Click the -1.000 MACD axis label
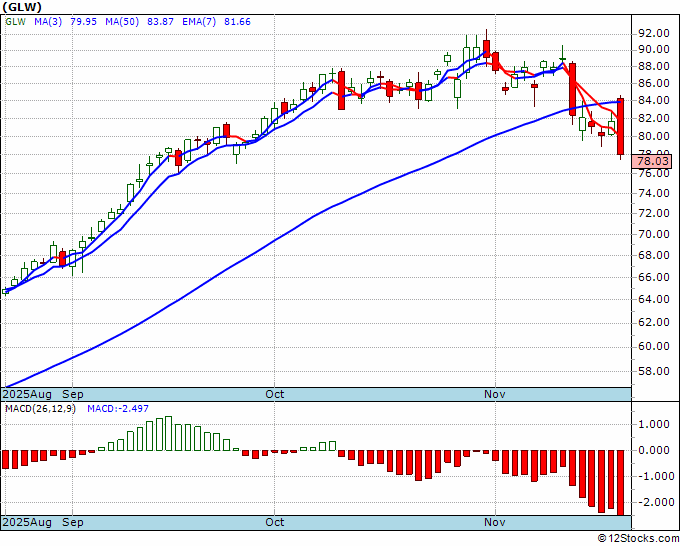This screenshot has width=680, height=546. tap(654, 477)
